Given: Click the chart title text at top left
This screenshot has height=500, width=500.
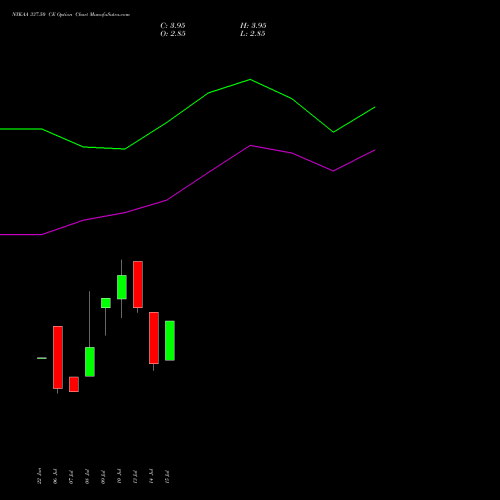Looking at the screenshot, I should tap(71, 15).
